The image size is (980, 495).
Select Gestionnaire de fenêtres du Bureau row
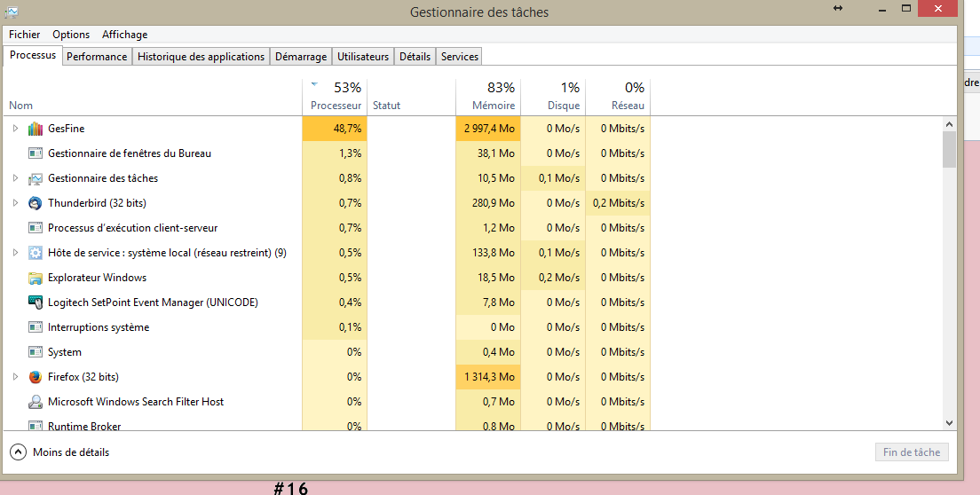click(x=327, y=153)
